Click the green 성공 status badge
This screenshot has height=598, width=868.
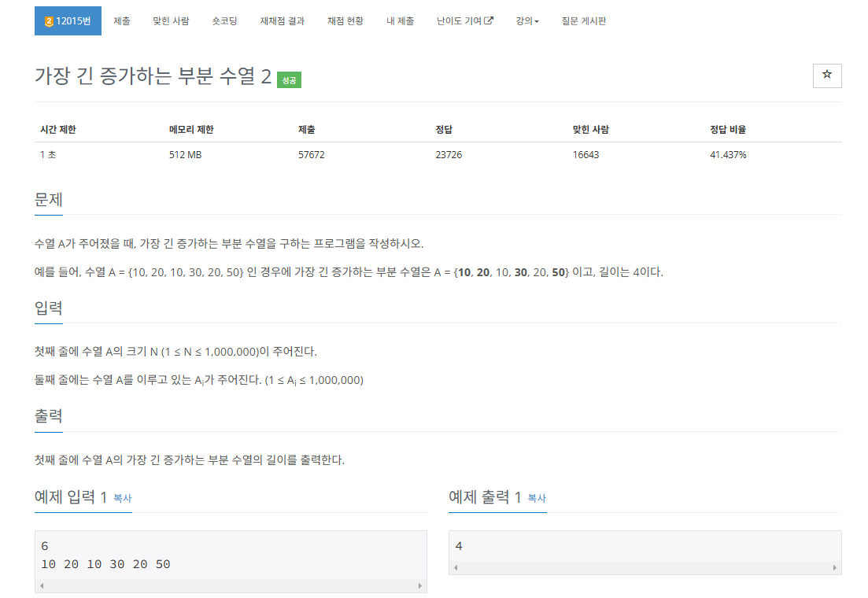click(x=289, y=79)
